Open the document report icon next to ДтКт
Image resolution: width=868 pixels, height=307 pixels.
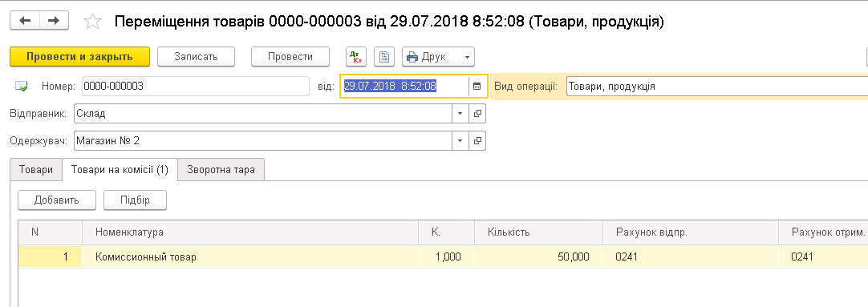[383, 56]
